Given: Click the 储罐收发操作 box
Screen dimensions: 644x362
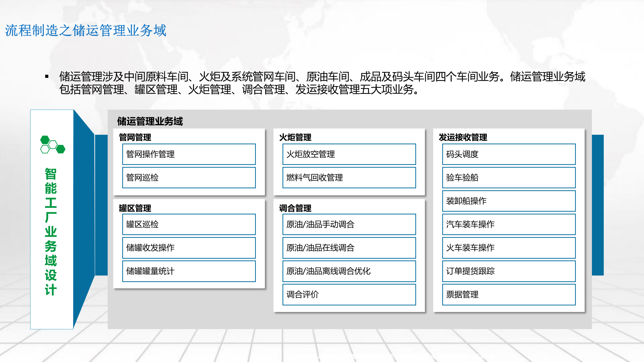Looking at the screenshot, I should pos(189,248).
